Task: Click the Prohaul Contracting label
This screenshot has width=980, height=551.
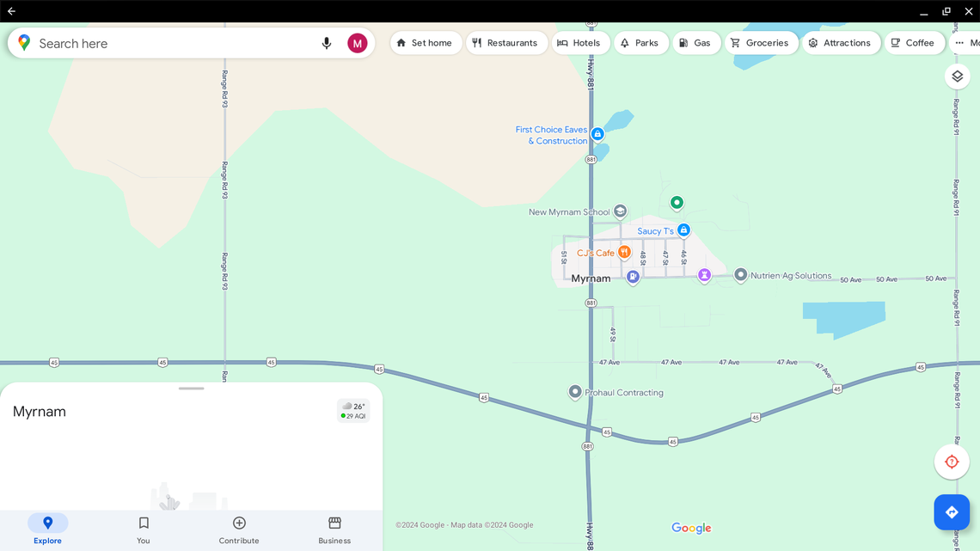Action: pos(624,392)
